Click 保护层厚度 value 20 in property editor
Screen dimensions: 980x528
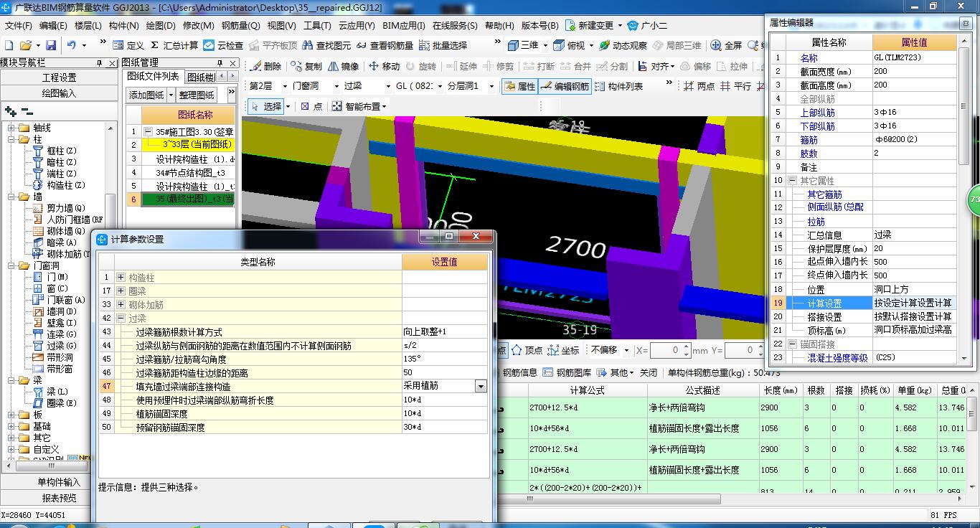pos(915,249)
